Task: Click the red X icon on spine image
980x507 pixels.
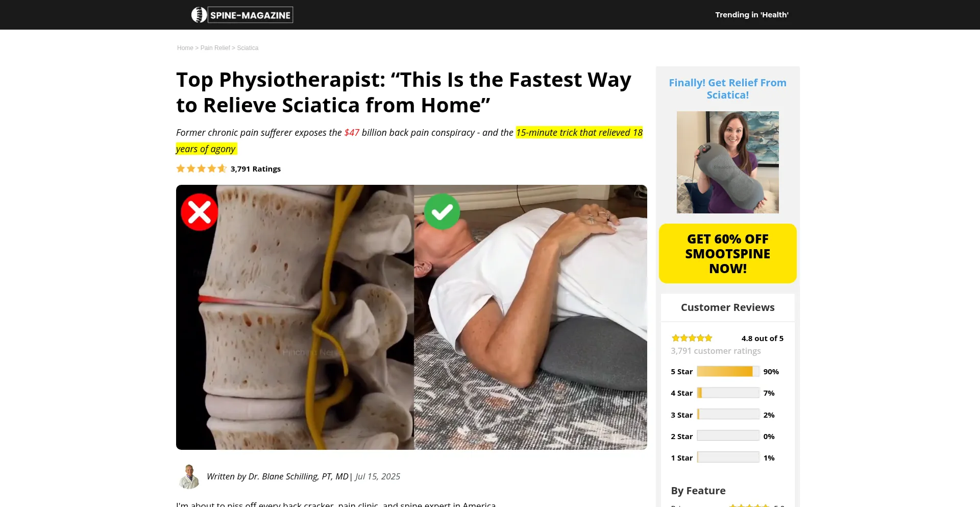Action: [x=199, y=212]
